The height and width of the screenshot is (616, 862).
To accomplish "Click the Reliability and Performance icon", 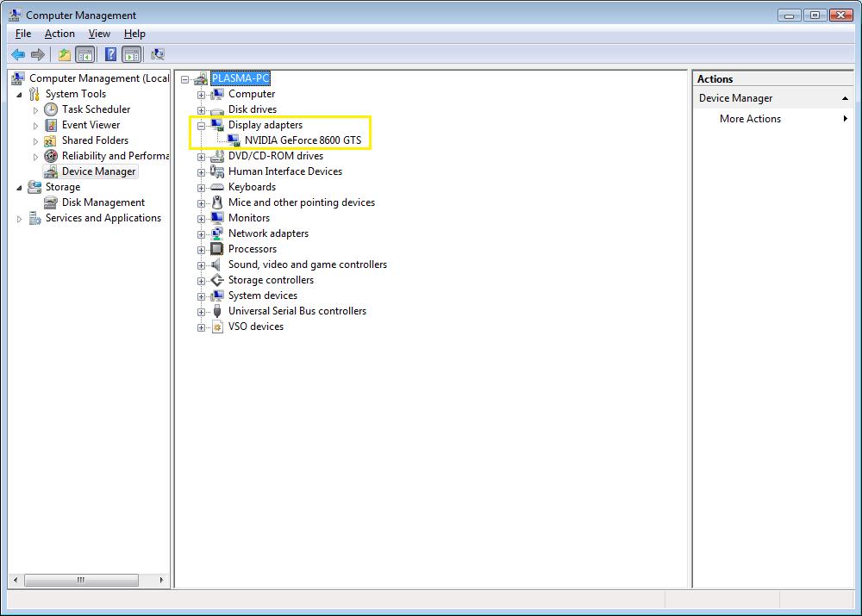I will pos(51,156).
